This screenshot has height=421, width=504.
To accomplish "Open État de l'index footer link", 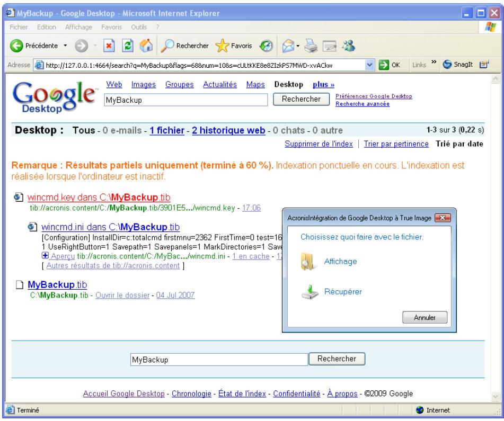I will [x=242, y=393].
